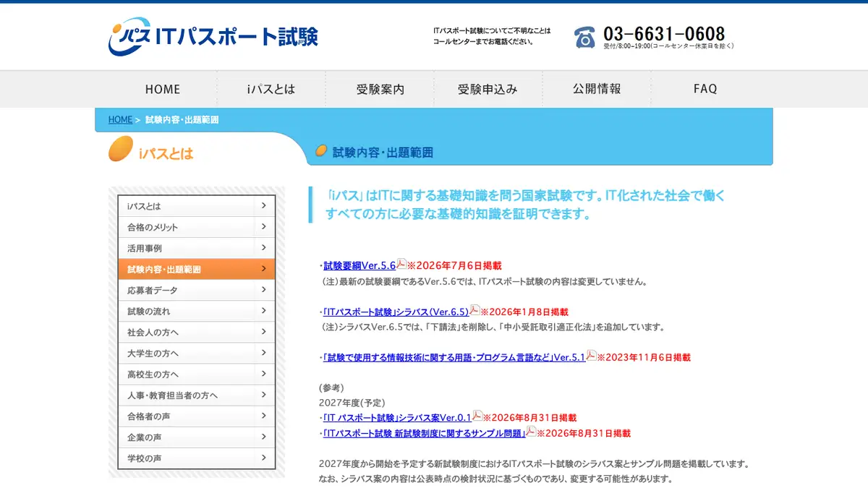Select 試験の流れ in the sidebar menu

click(197, 311)
